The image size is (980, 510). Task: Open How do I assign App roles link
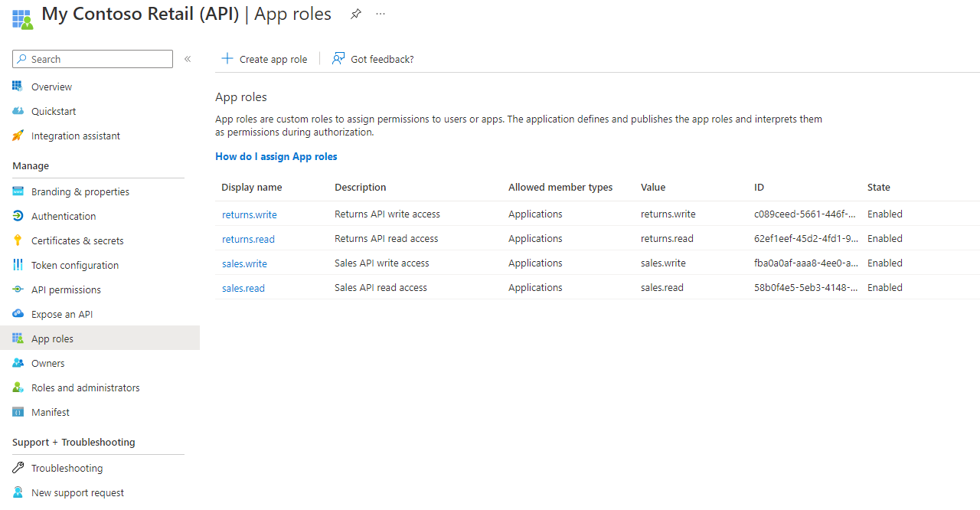click(x=276, y=156)
